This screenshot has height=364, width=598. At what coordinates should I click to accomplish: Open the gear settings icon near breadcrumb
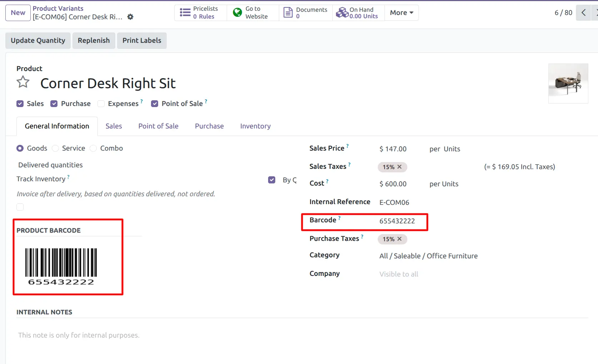click(x=130, y=17)
